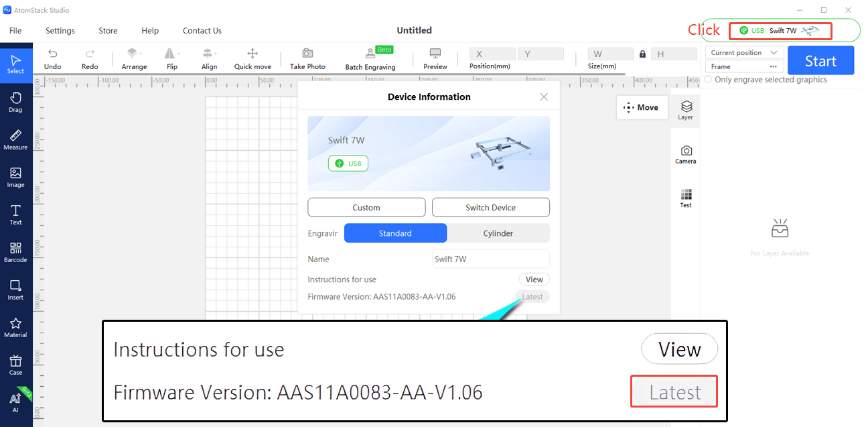Click the Custom button
This screenshot has height=427, width=868.
pos(366,207)
